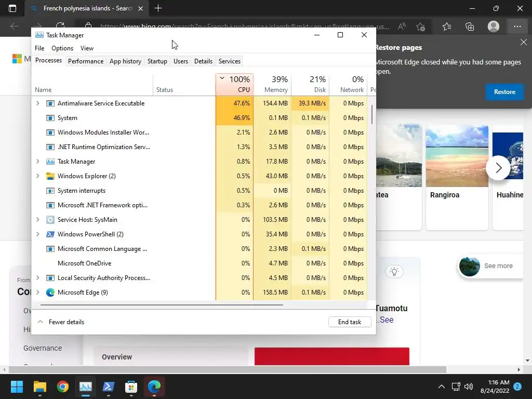Image resolution: width=532 pixels, height=399 pixels.
Task: Click the System interrupts process icon
Action: (50, 191)
